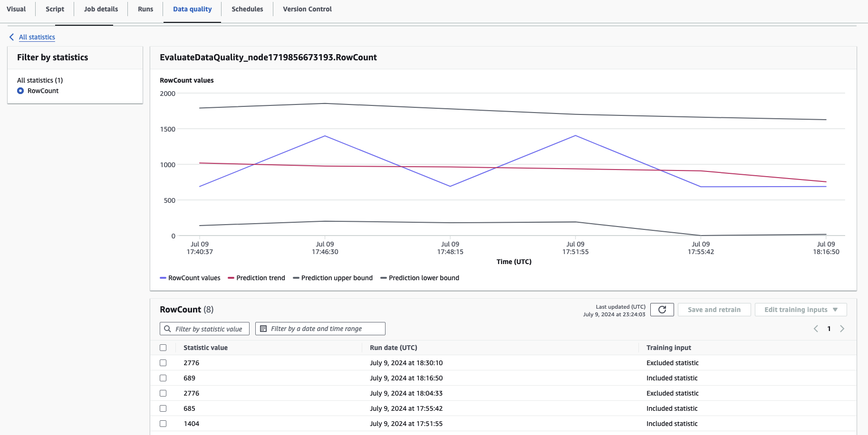Focus the Filter by statistic value field
Screen dimensions: 868x435
(x=204, y=329)
